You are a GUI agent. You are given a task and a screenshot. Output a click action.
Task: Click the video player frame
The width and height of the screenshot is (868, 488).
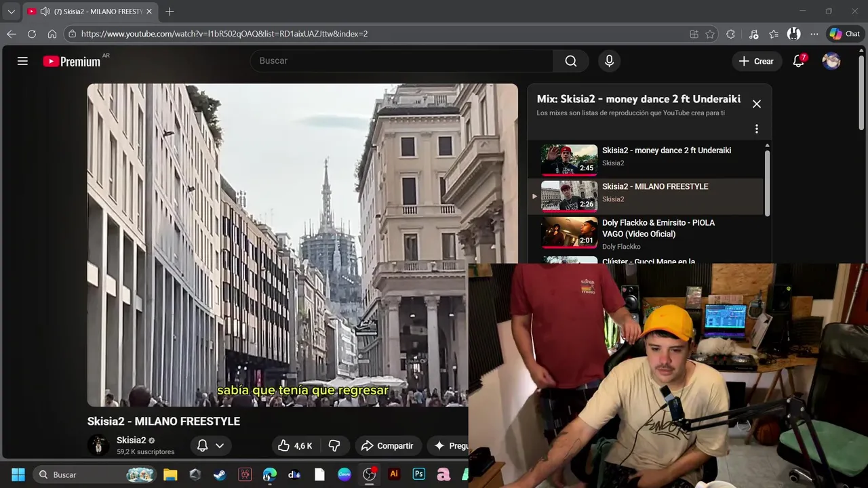302,245
